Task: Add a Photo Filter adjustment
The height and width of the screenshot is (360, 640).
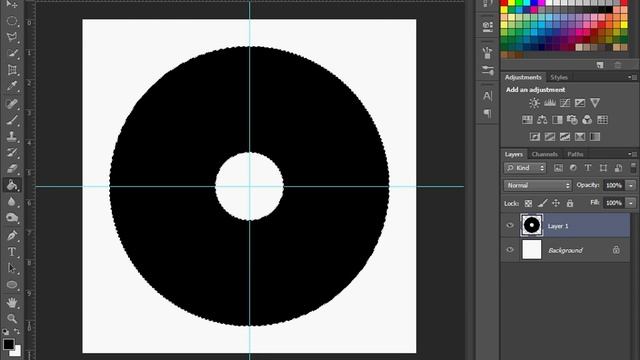Action: tap(572, 120)
